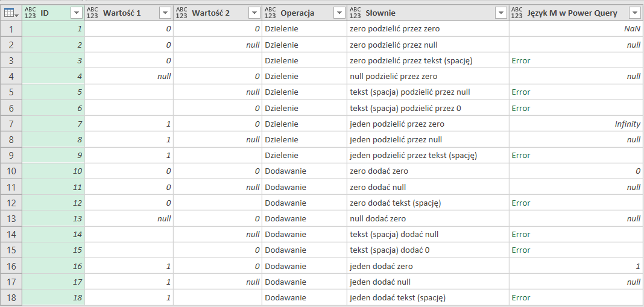This screenshot has width=644, height=307.
Task: Click the ABC123 type icon for Wartość 1
Action: [x=93, y=13]
